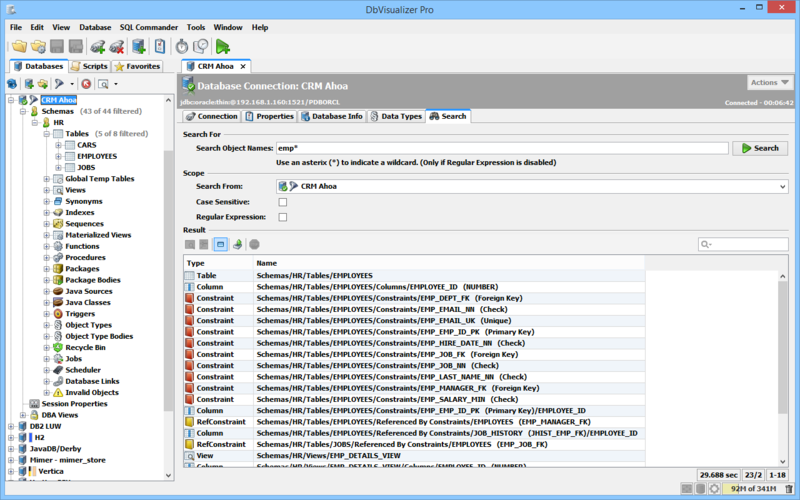This screenshot has width=800, height=500.
Task: Switch to the Favorites tab
Action: (x=137, y=66)
